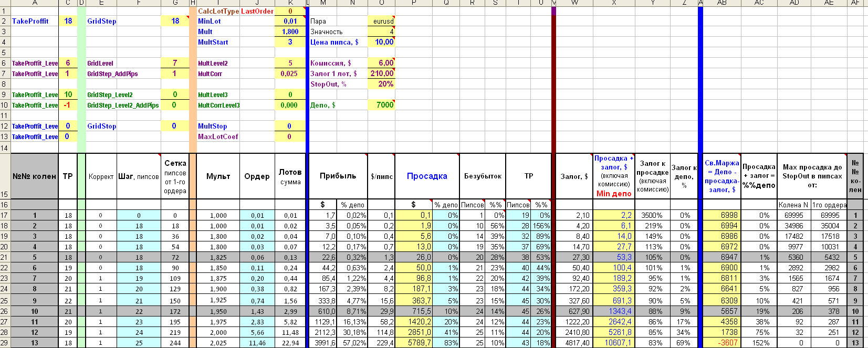
Task: Click the GridStep_AddPips label
Action: coord(122,73)
